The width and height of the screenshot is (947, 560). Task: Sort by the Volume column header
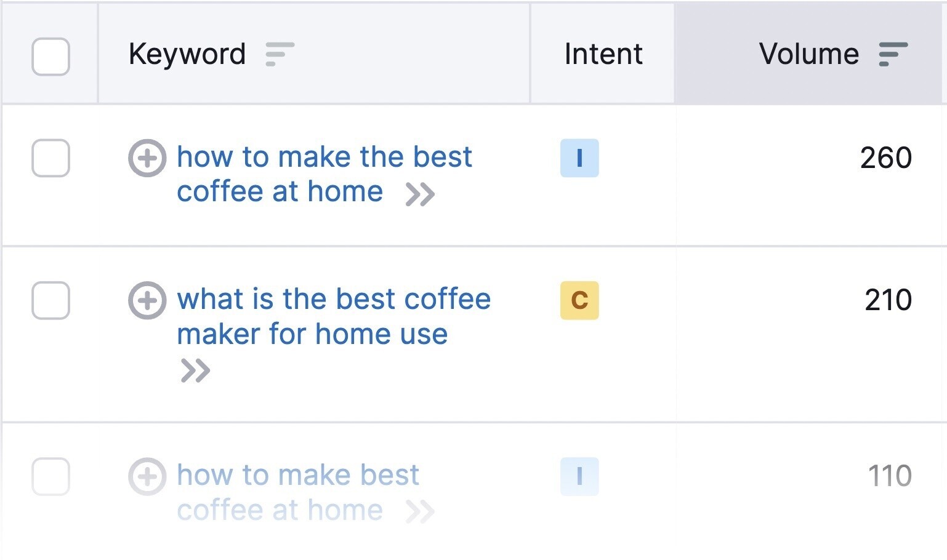click(809, 54)
